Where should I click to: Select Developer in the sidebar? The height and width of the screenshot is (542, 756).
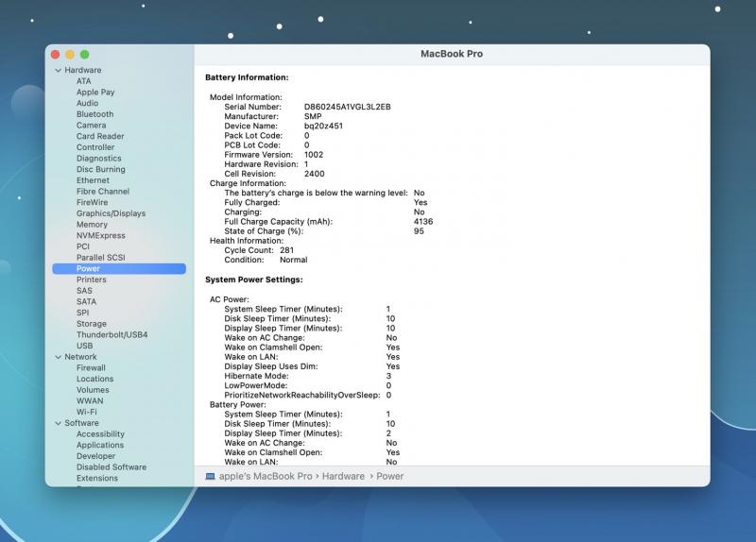[x=96, y=456]
